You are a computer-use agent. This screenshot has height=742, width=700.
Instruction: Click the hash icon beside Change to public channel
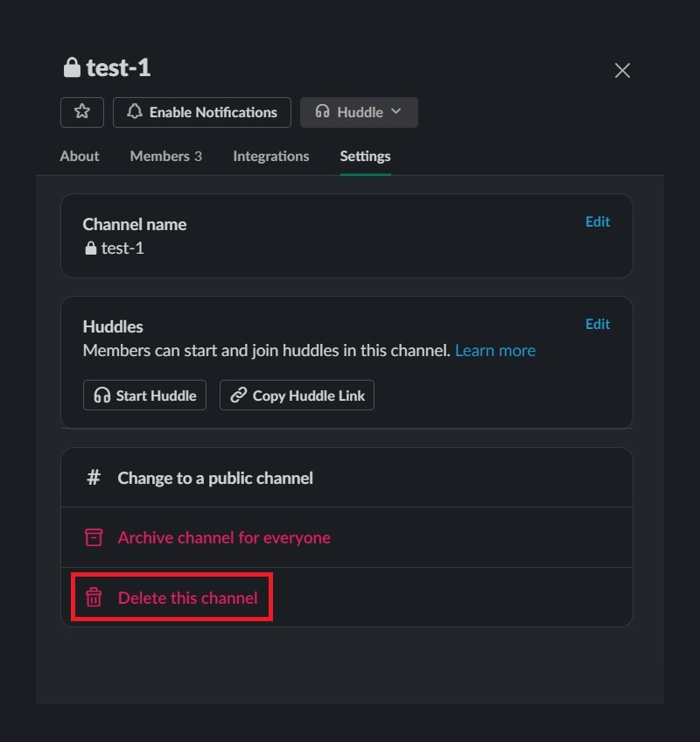94,478
